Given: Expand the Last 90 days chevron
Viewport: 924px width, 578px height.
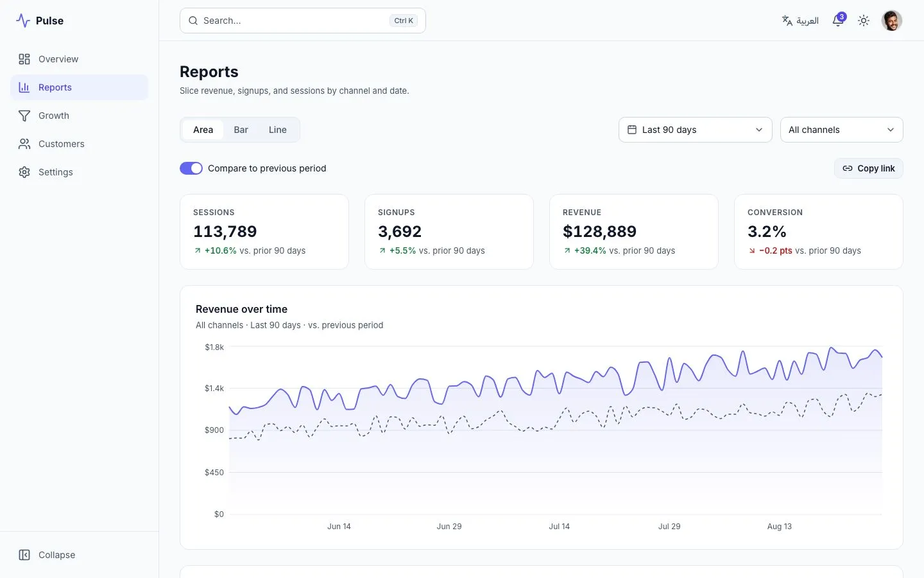Looking at the screenshot, I should point(759,130).
